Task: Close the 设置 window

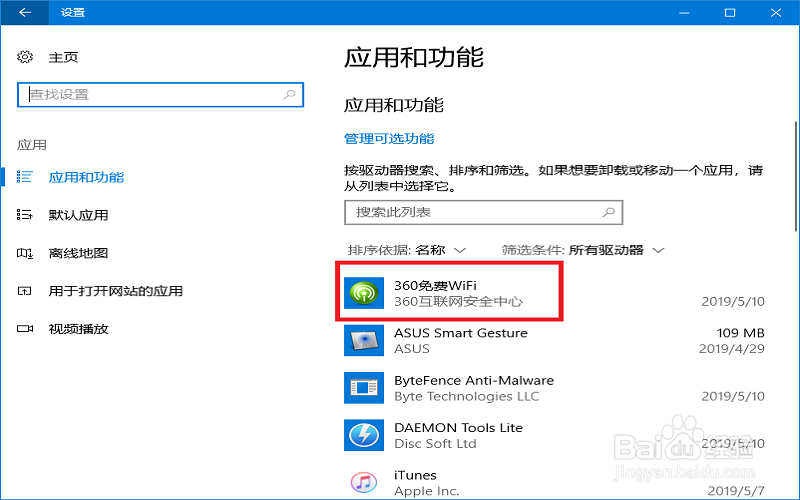Action: (x=776, y=12)
